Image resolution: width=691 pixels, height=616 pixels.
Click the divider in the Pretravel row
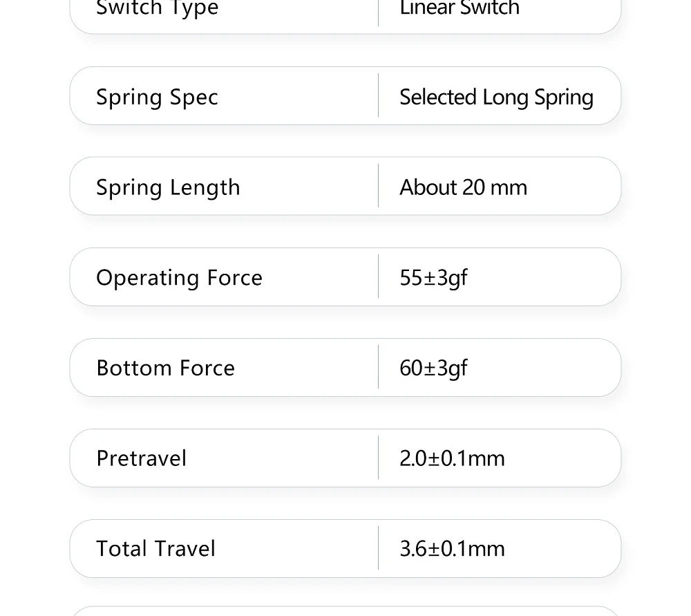pyautogui.click(x=379, y=458)
